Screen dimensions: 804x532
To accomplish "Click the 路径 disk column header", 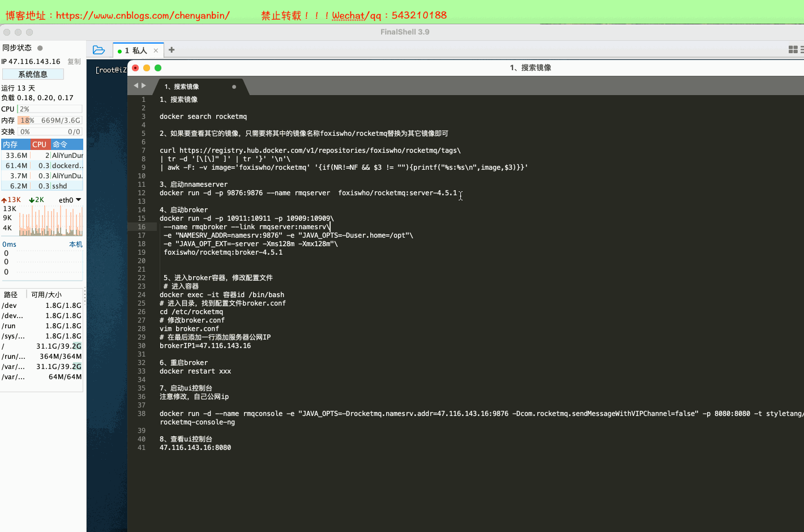I will point(11,294).
